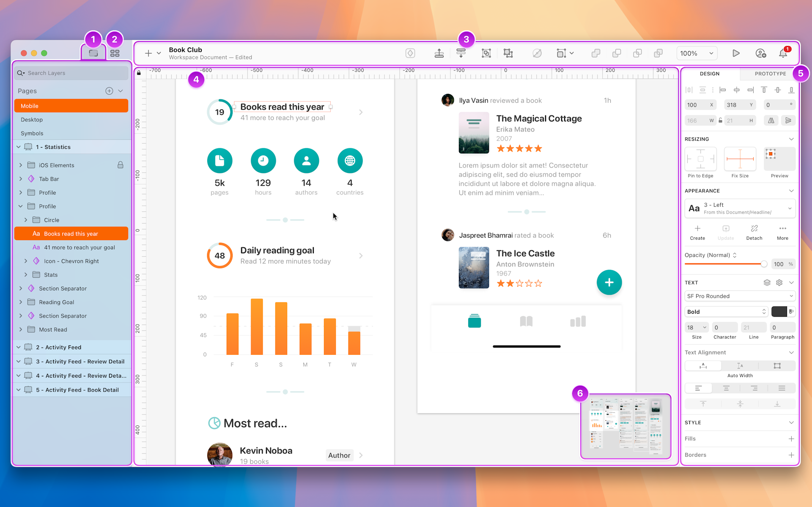Select the Mobile page
812x507 pixels.
(71, 106)
